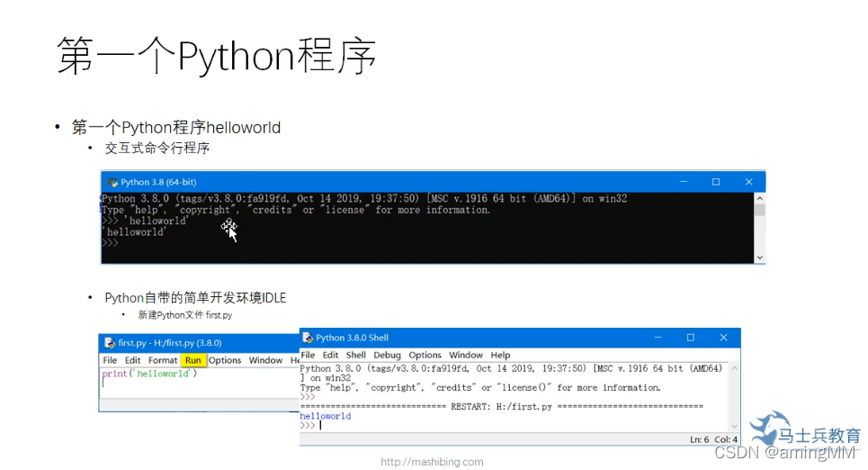Click the Shell window scrollbar down arrow
868x470 pixels.
click(x=735, y=426)
